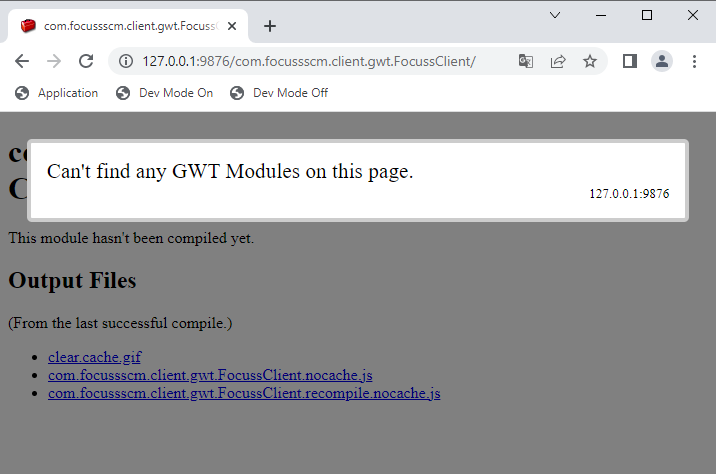Click the Dev Mode On bookmarklet
Viewport: 716px width, 474px height.
164,93
